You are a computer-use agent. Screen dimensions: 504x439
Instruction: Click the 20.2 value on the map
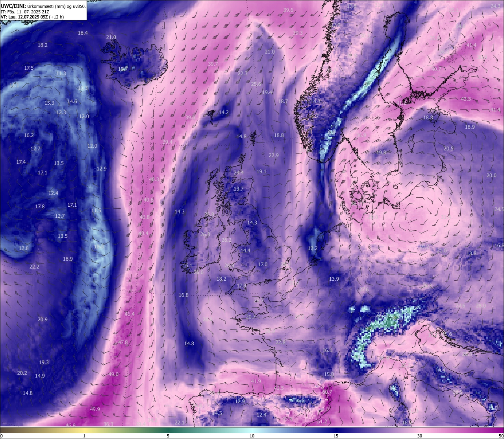point(22,373)
